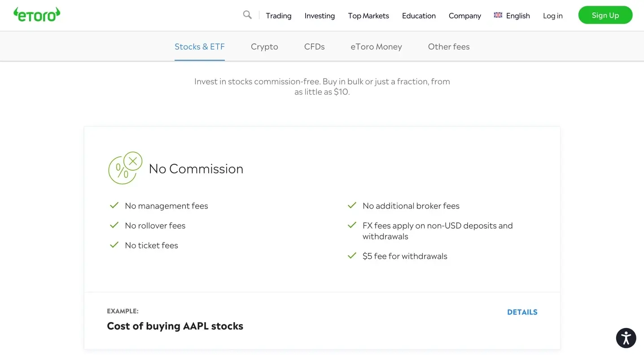Click the UK flag language icon
644x355 pixels.
pyautogui.click(x=498, y=15)
